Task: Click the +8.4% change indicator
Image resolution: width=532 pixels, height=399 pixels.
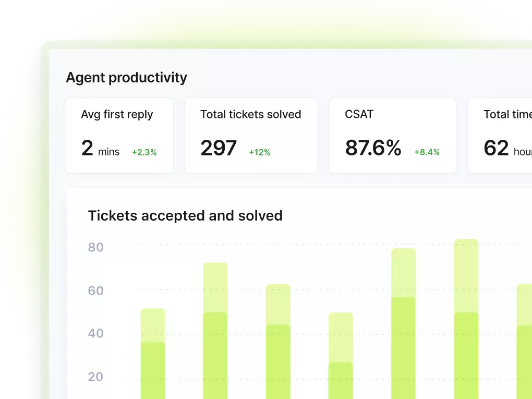Action: coord(427,152)
